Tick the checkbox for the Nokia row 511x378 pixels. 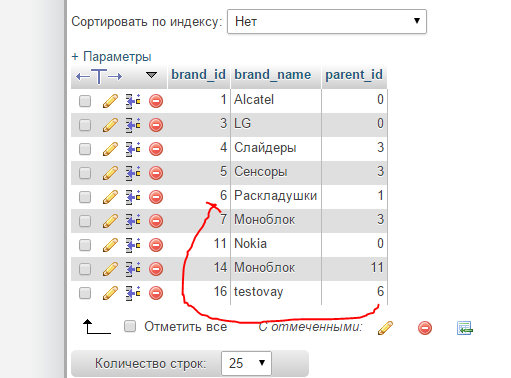point(85,245)
